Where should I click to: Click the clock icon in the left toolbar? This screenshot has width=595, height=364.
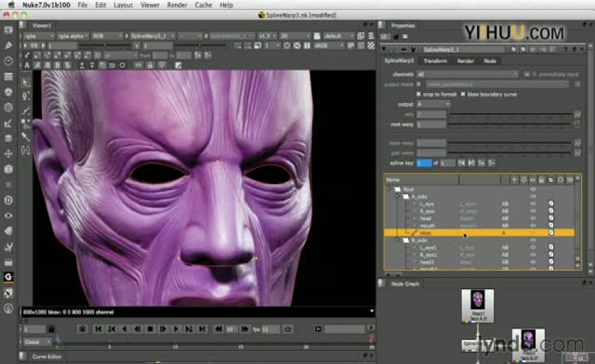[8, 61]
